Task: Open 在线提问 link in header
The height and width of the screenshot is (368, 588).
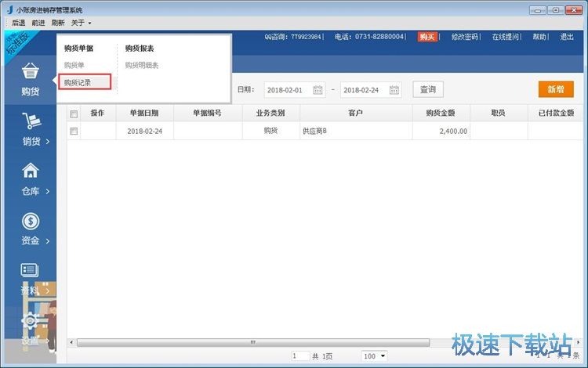Action: pos(506,37)
